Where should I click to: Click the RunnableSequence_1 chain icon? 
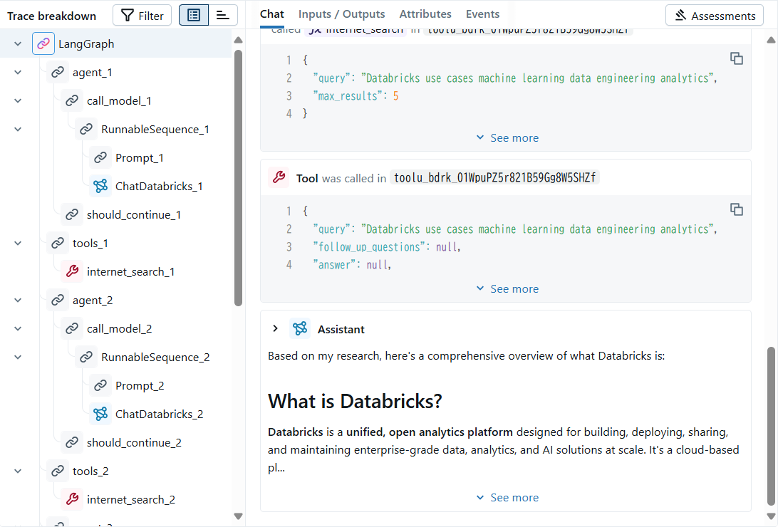(x=87, y=129)
